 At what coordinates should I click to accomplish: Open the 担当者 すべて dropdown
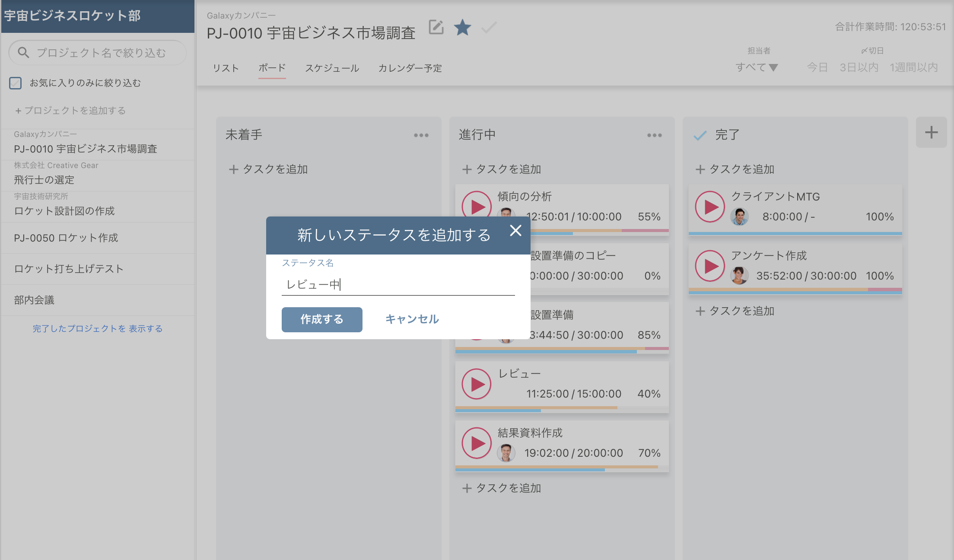[x=757, y=67]
